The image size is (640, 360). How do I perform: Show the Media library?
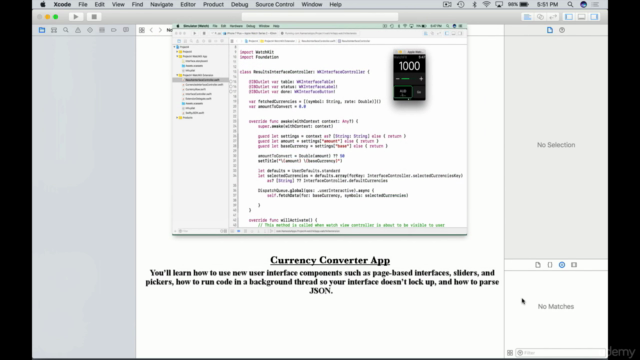(574, 265)
